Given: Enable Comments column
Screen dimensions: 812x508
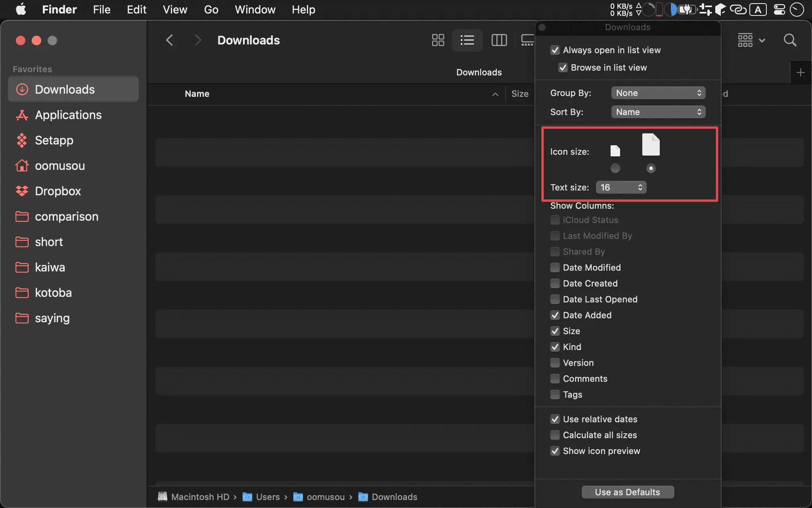Looking at the screenshot, I should coord(555,379).
